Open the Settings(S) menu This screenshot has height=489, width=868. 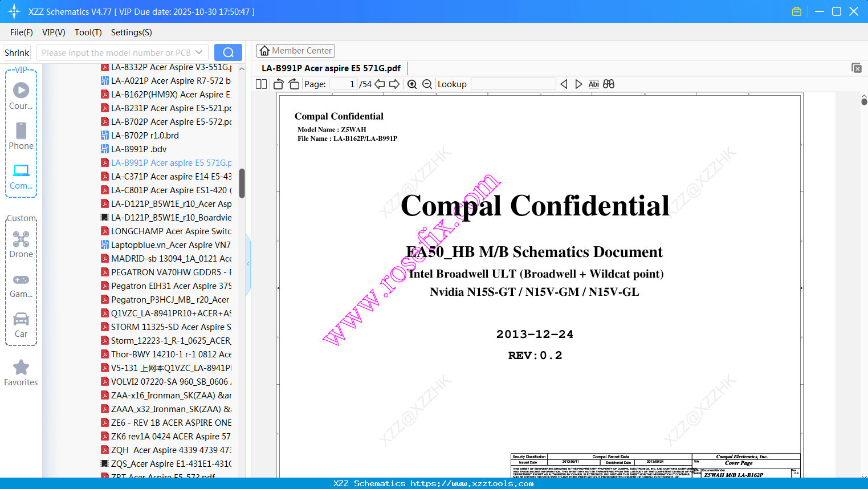132,32
